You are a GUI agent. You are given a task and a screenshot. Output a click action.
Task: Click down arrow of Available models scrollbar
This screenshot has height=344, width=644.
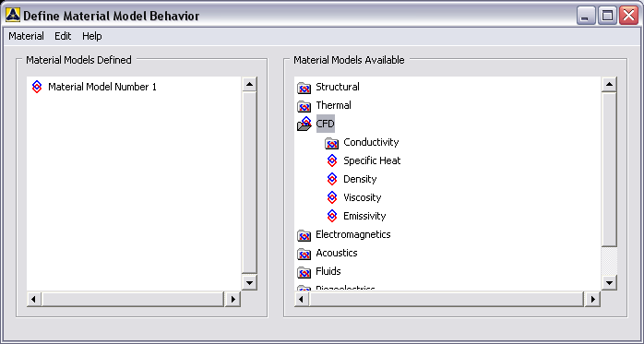coord(609,282)
